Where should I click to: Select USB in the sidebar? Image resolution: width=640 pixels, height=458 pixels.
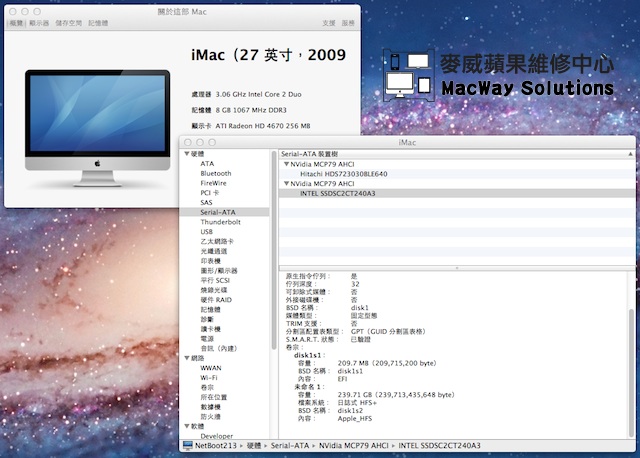pos(206,232)
